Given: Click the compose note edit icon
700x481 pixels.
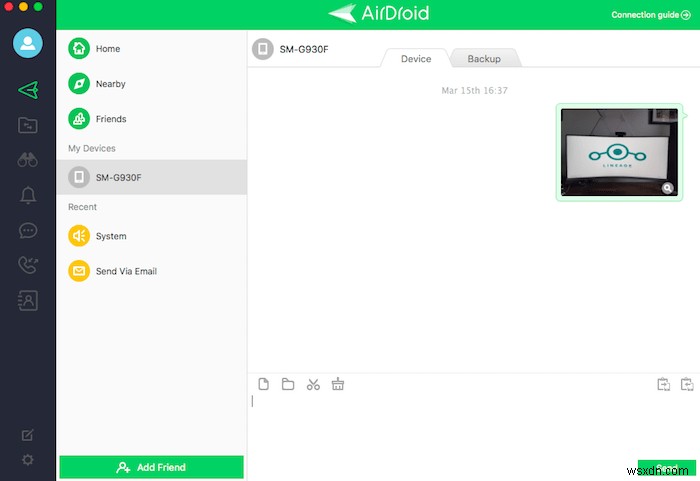Looking at the screenshot, I should [x=28, y=435].
